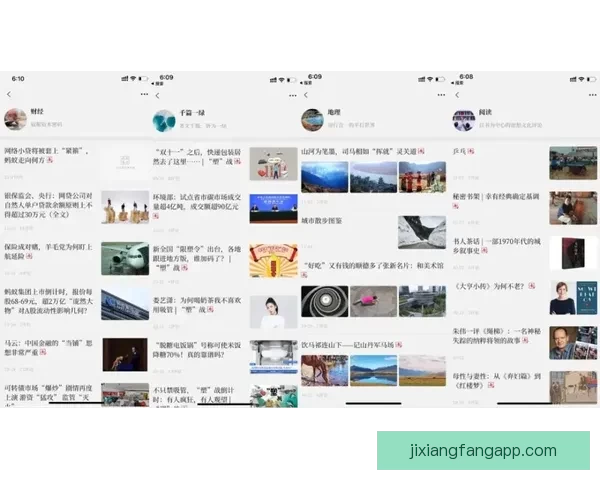The height and width of the screenshot is (480, 600).
Task: Open the 母性与妻性 article
Action: [x=497, y=380]
